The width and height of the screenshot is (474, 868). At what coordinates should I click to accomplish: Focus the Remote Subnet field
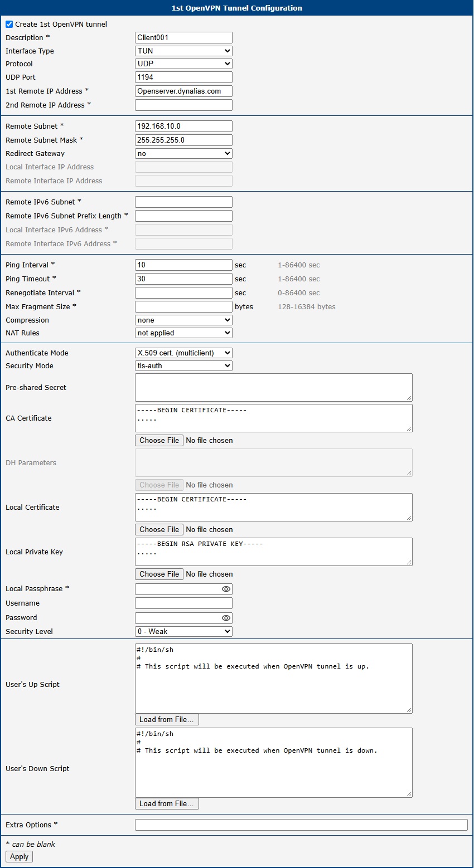pyautogui.click(x=183, y=126)
